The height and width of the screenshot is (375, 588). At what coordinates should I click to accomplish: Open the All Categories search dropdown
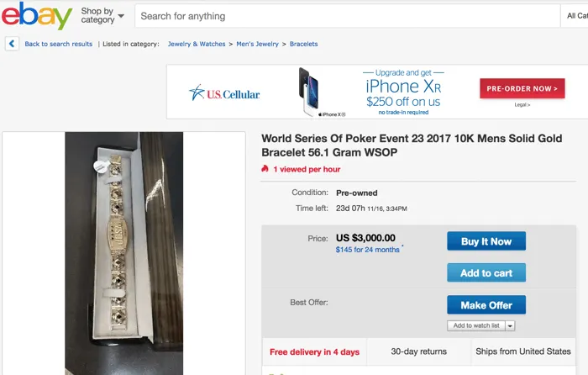(575, 16)
